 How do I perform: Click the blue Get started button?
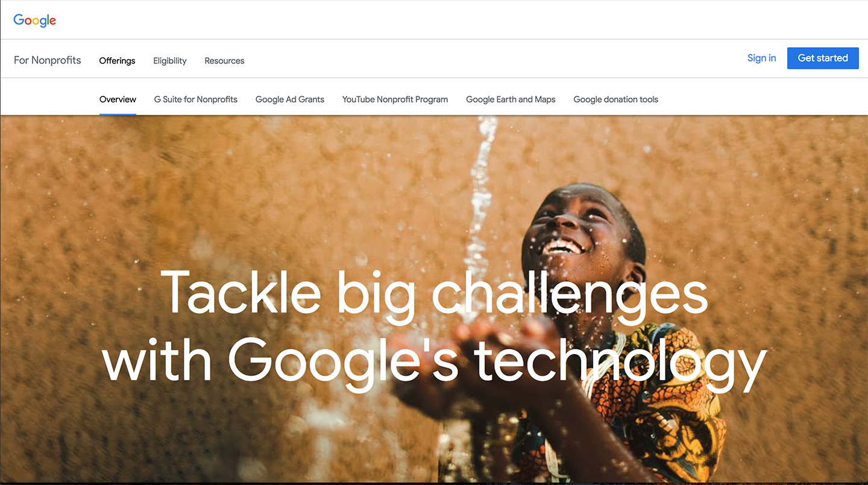click(823, 58)
